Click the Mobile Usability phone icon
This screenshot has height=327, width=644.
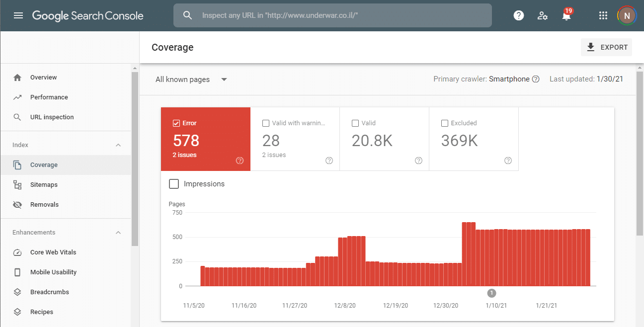[x=17, y=272]
